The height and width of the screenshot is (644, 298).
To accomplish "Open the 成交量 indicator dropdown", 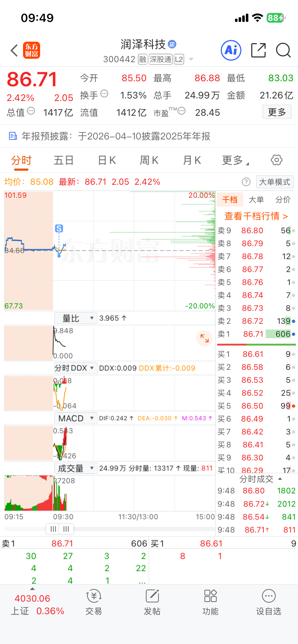I will tap(76, 468).
